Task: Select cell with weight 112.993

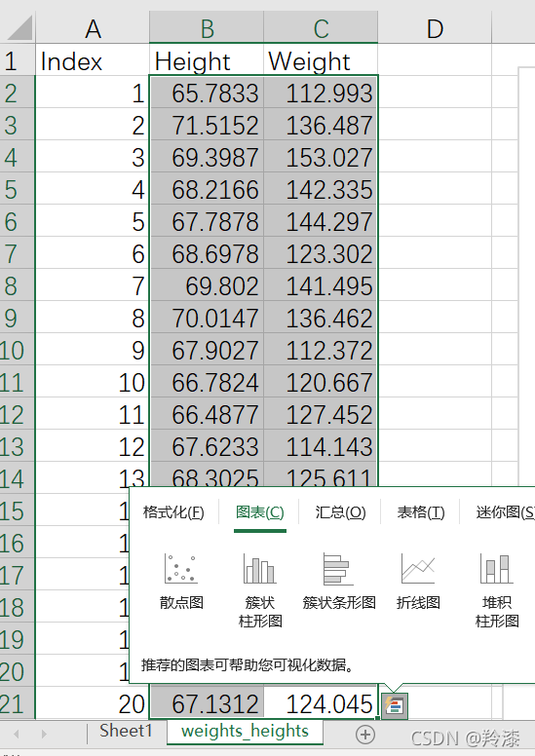Action: pyautogui.click(x=321, y=93)
